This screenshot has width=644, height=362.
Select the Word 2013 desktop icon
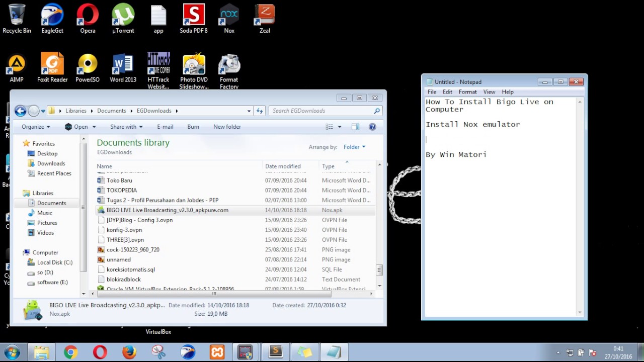(x=123, y=67)
